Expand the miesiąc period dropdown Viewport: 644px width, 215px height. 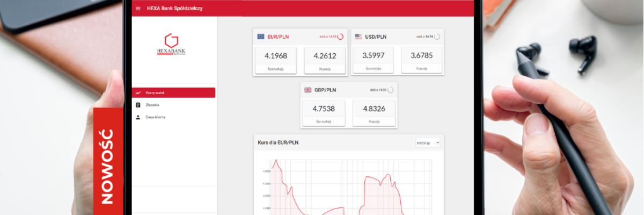[428, 142]
